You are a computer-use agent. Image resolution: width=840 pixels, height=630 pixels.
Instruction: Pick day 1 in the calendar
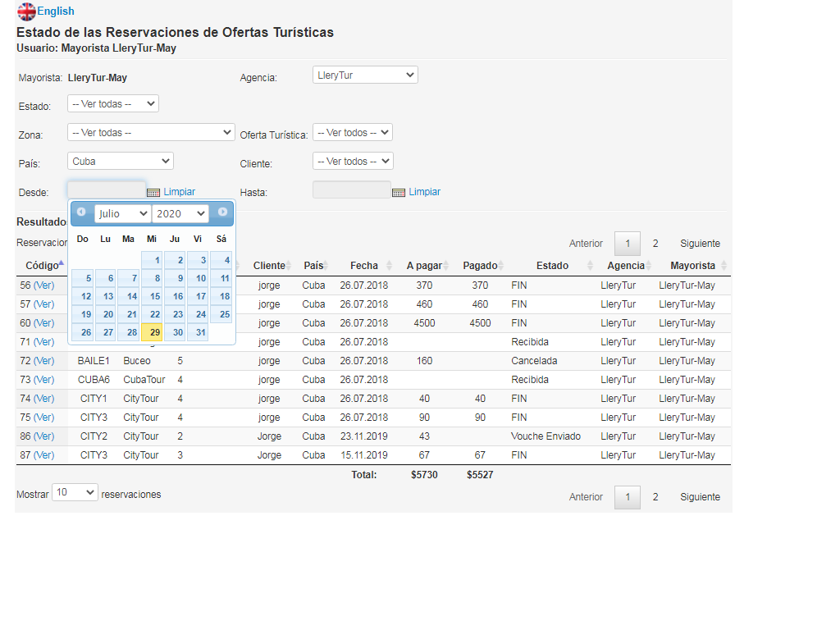[x=152, y=260]
